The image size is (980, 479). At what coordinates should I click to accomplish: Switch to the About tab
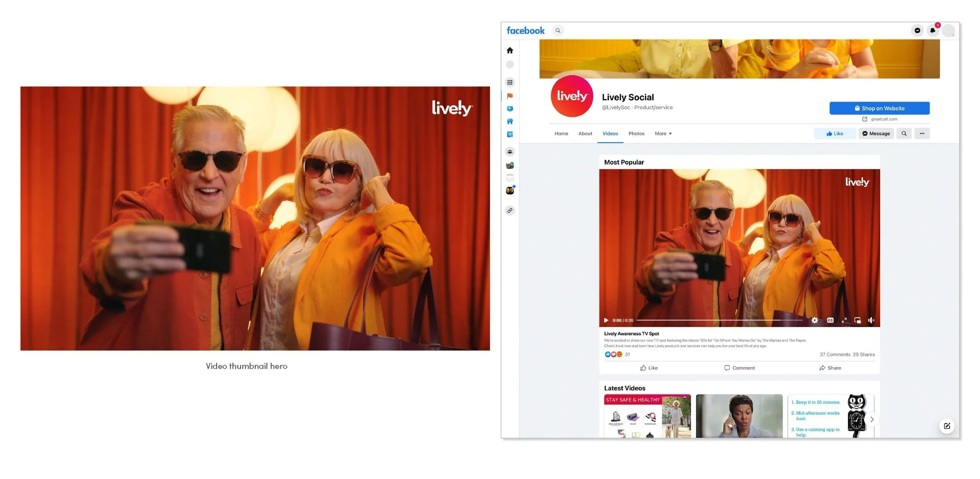[x=585, y=134]
